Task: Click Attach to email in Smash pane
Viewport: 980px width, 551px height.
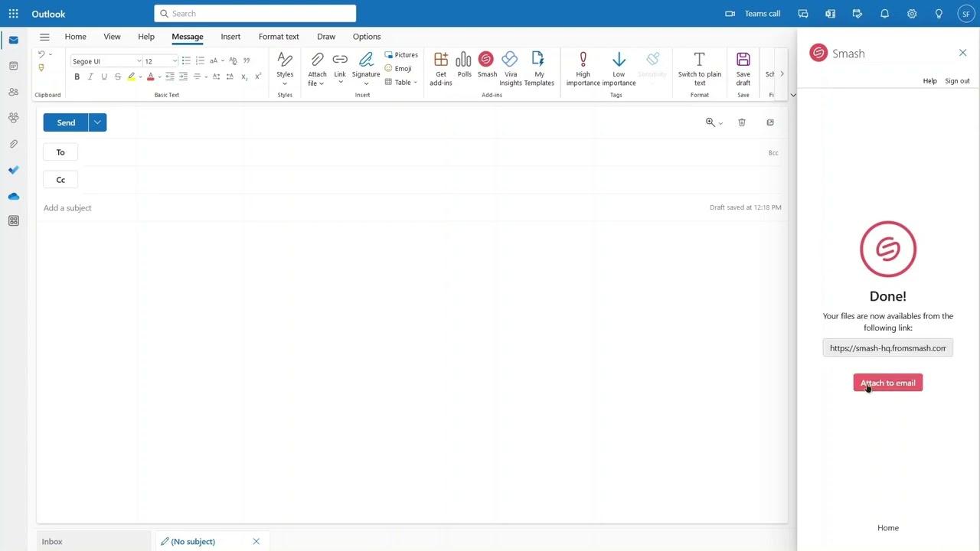Action: [x=888, y=383]
